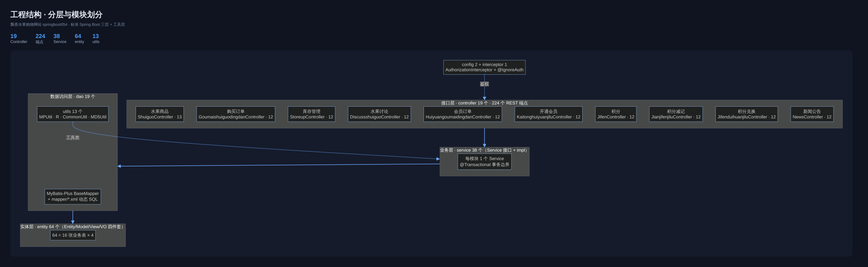868x267 pixels.
Task: Click the 鉴权 edge label
Action: (485, 84)
